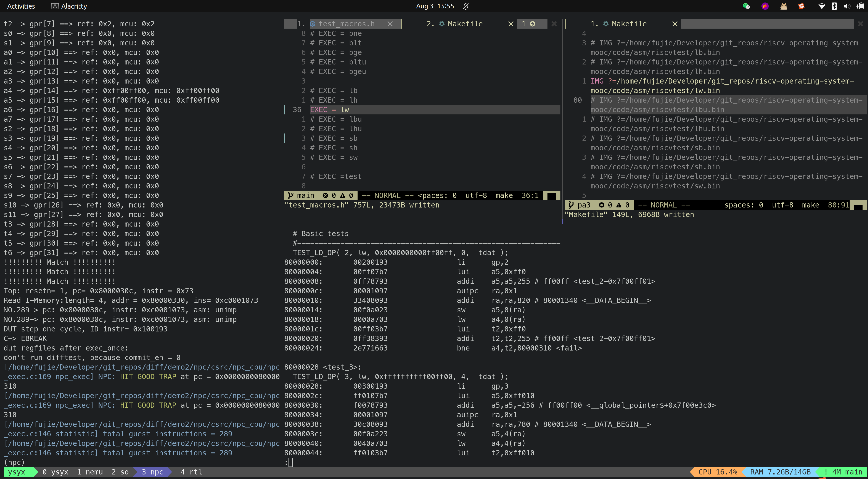
Task: Click the commented line # EXEC = sw
Action: point(333,157)
